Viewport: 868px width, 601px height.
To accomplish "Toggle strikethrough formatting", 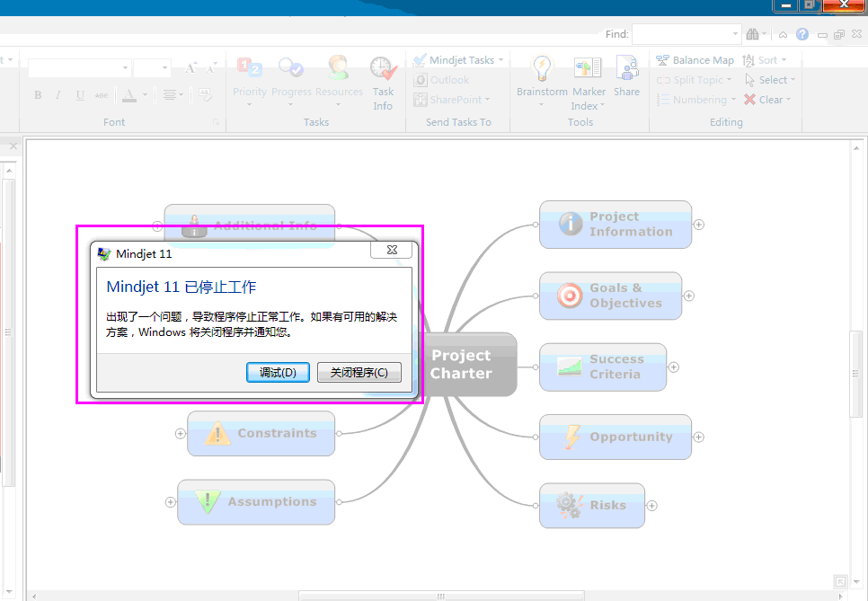I will [x=102, y=95].
